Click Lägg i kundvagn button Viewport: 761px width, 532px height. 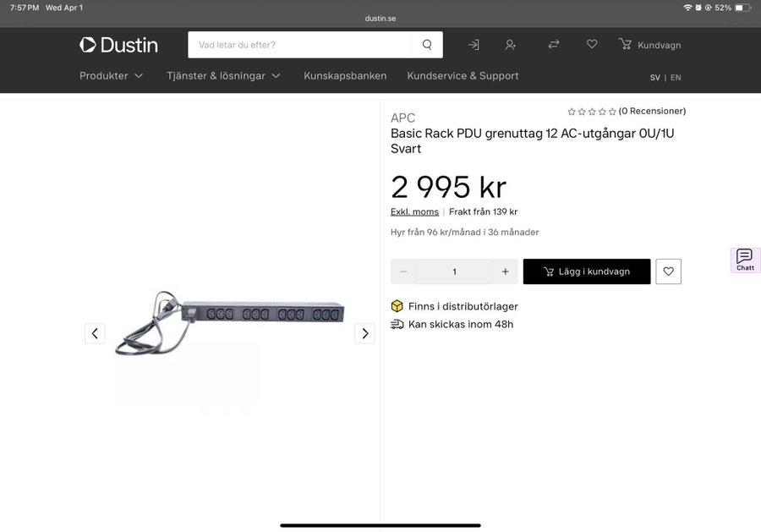(587, 271)
